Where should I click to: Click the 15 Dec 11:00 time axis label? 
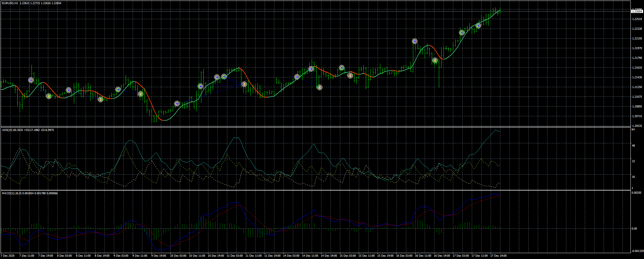[x=366, y=256]
